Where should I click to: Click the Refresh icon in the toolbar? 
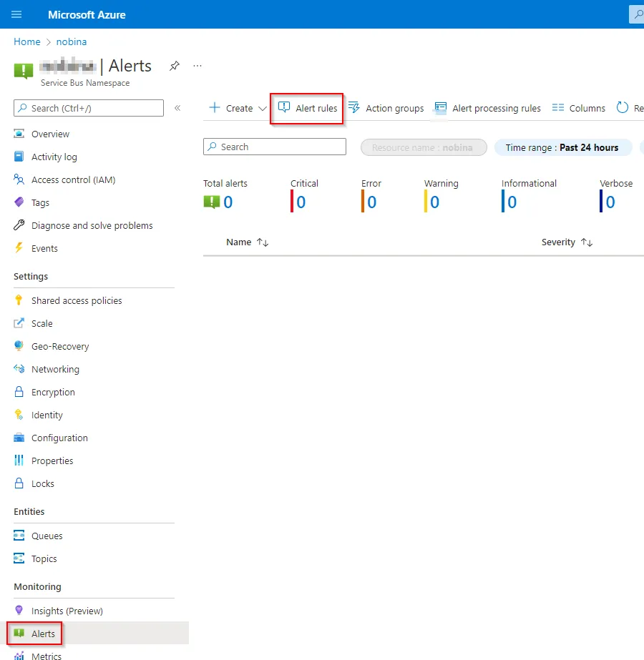coord(622,108)
